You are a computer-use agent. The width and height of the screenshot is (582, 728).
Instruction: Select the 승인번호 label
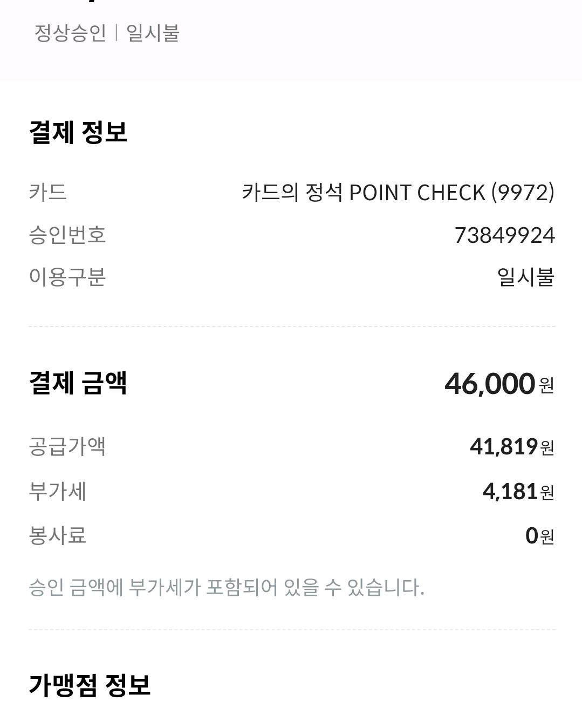pyautogui.click(x=67, y=235)
